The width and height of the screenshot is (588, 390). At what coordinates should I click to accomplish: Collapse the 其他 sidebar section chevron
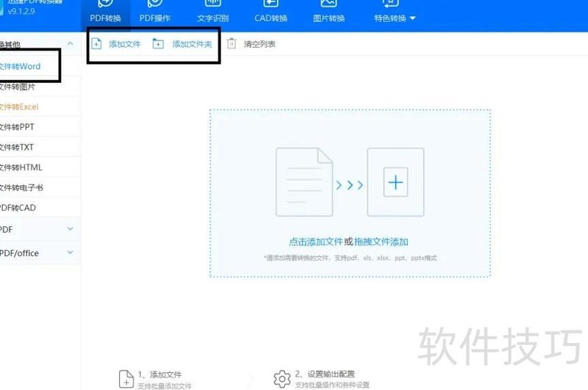pos(70,44)
